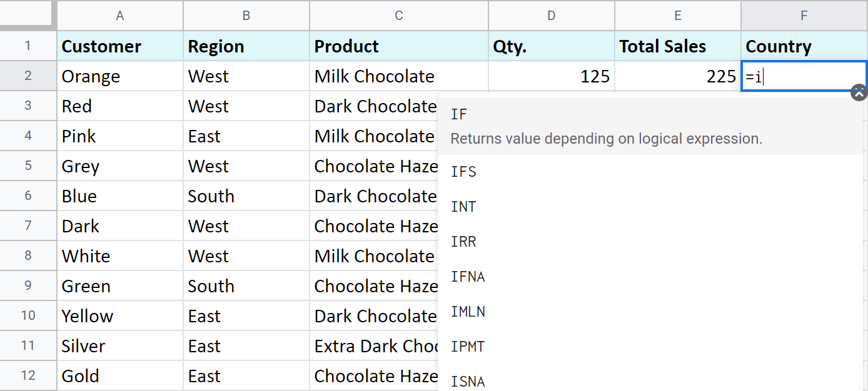This screenshot has height=391, width=868.
Task: Click the Total Sales header cell
Action: pyautogui.click(x=677, y=46)
